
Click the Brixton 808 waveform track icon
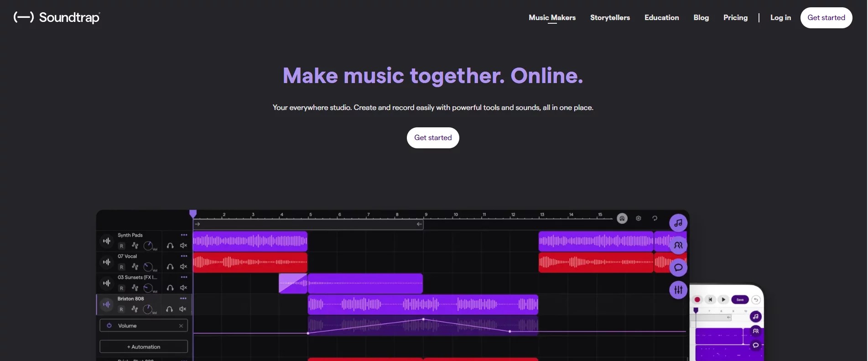point(107,304)
